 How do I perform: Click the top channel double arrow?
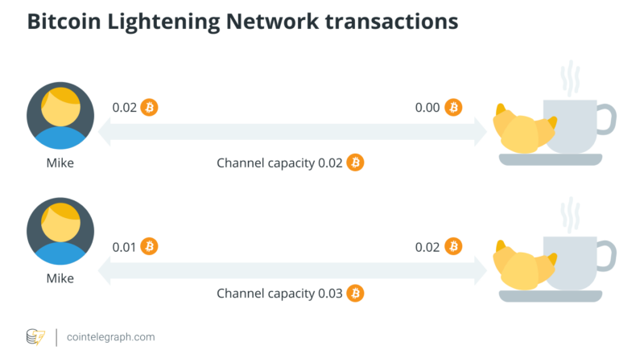293,132
